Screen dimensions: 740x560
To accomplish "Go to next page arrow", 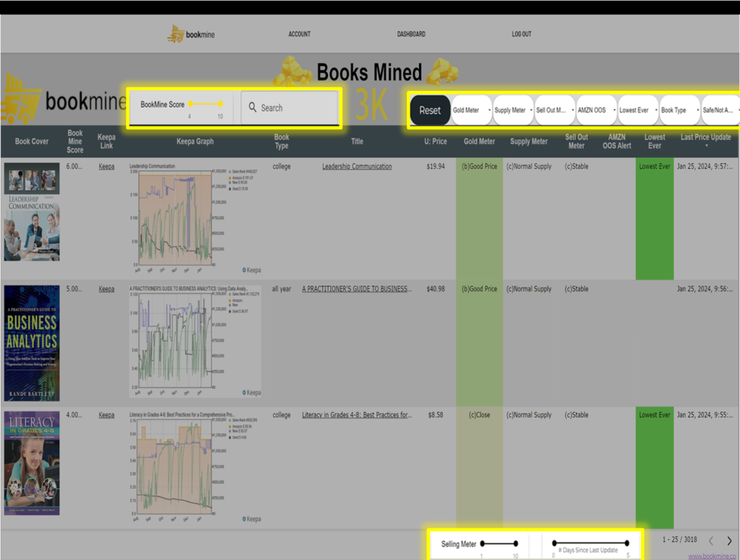I will (x=729, y=540).
